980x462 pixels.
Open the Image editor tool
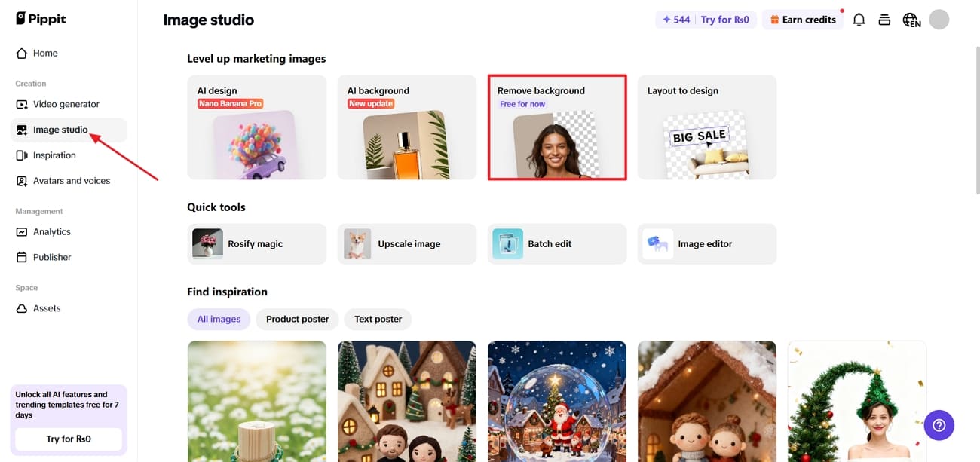click(x=706, y=244)
